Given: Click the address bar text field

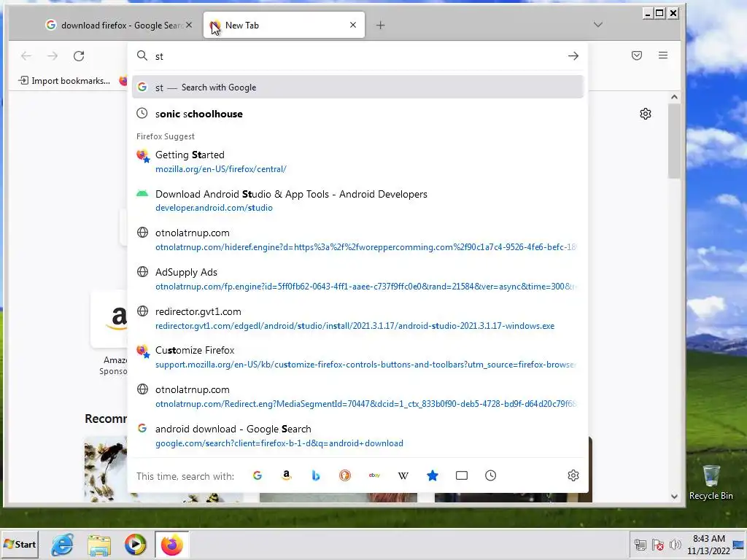Looking at the screenshot, I should (x=357, y=56).
